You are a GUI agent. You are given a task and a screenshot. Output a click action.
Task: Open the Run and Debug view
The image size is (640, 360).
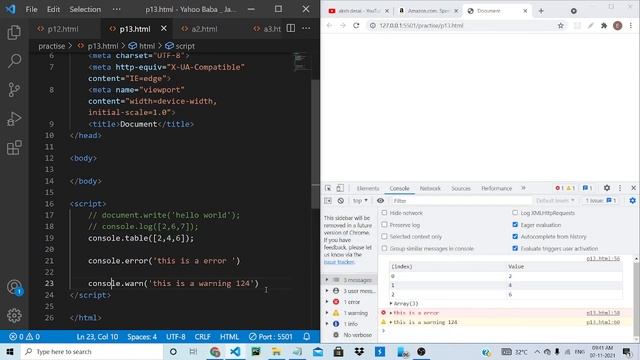(14, 119)
